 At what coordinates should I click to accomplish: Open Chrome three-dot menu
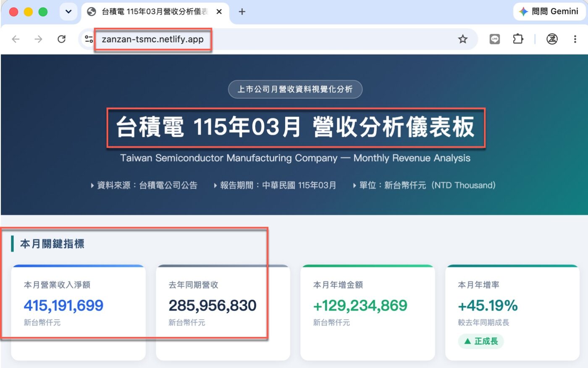575,39
